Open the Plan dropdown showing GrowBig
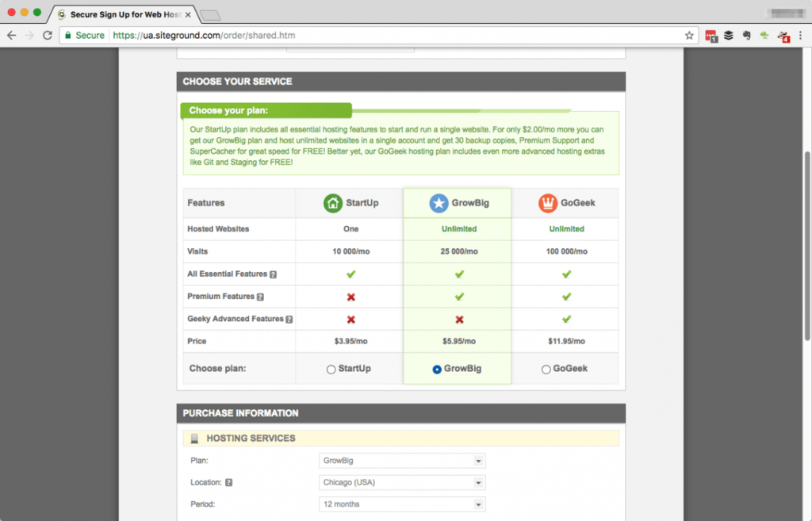The image size is (812, 521). pyautogui.click(x=402, y=461)
